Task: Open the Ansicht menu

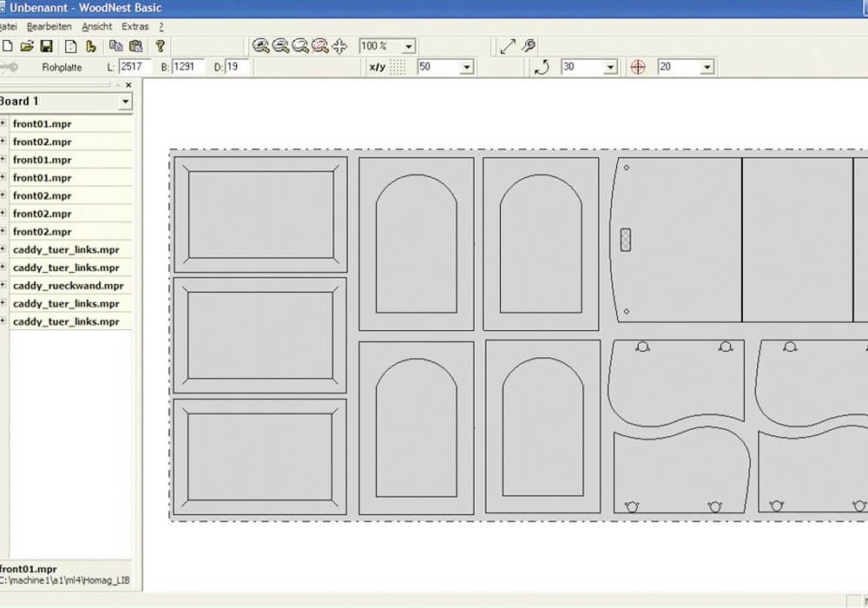Action: pyautogui.click(x=97, y=27)
